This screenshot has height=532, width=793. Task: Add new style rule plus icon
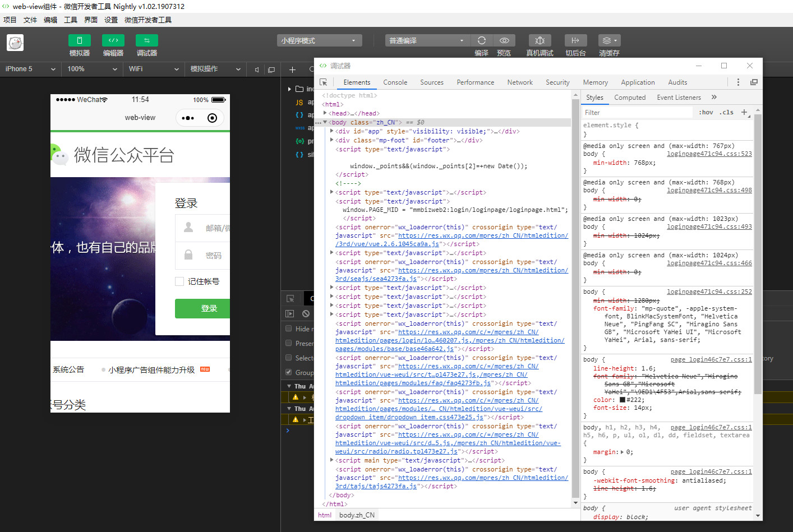pyautogui.click(x=744, y=112)
